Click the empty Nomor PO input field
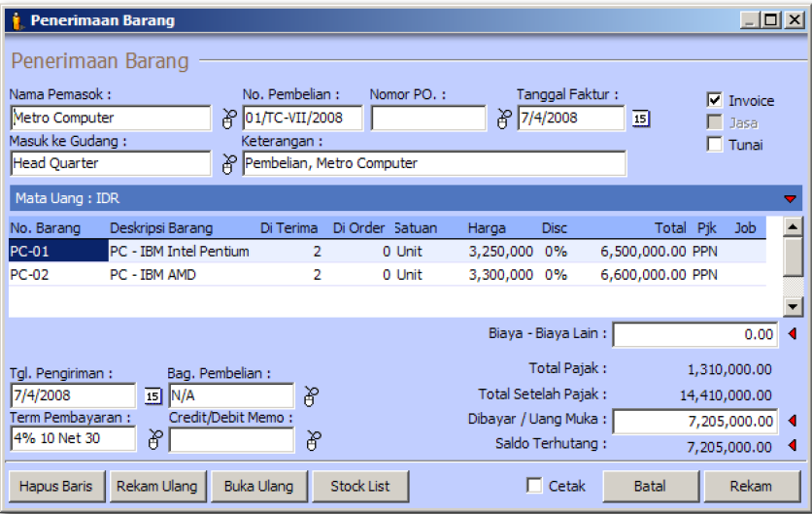The height and width of the screenshot is (514, 812). click(x=428, y=119)
